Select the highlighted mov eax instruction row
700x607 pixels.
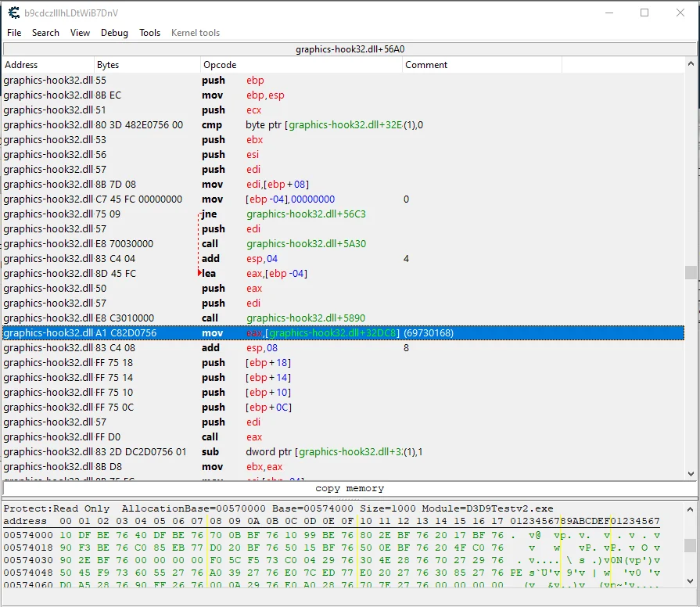343,333
